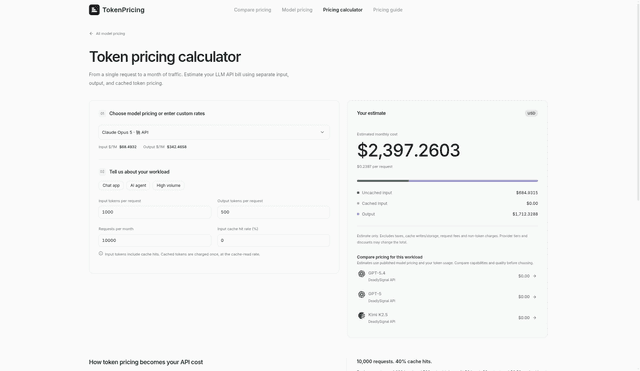Click the arrow next to GPT-5.4 price

(x=535, y=276)
